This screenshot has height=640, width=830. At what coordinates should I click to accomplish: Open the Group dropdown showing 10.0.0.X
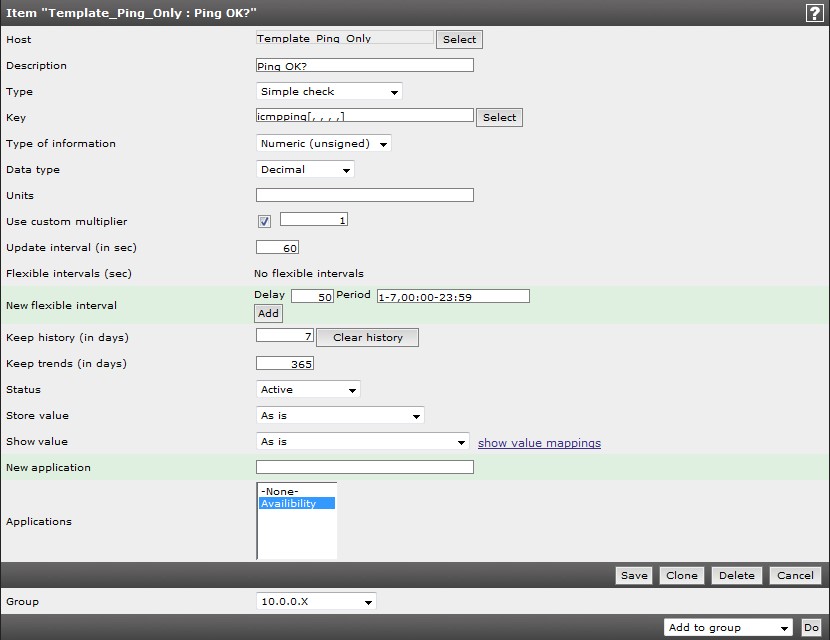pos(316,602)
